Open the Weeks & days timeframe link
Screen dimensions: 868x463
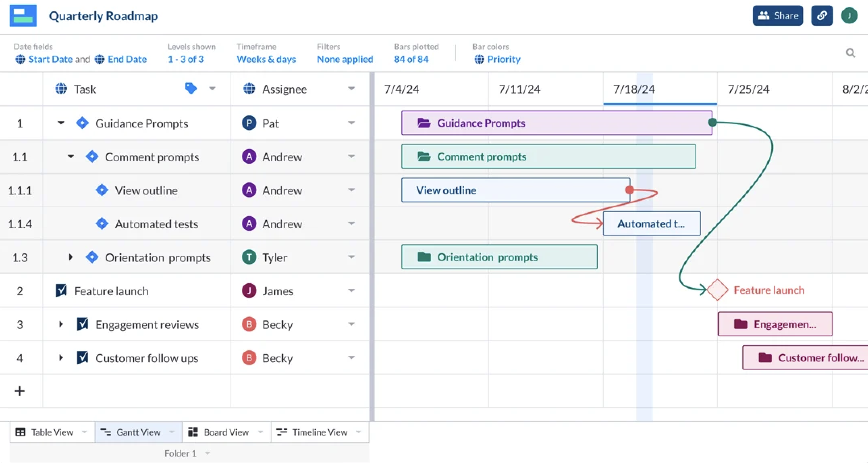click(x=266, y=59)
